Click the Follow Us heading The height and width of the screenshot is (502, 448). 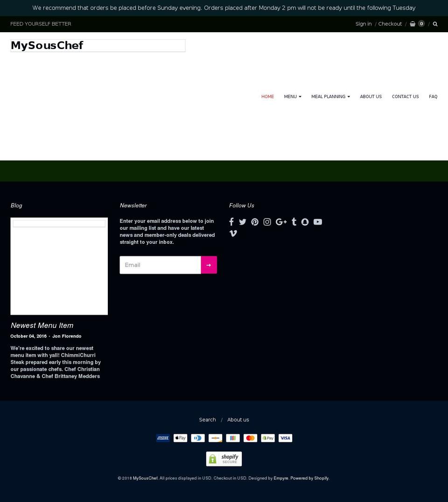point(242,205)
